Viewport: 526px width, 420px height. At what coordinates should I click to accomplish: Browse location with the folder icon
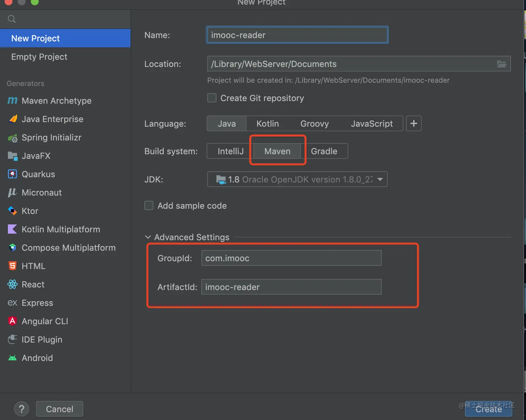(501, 64)
